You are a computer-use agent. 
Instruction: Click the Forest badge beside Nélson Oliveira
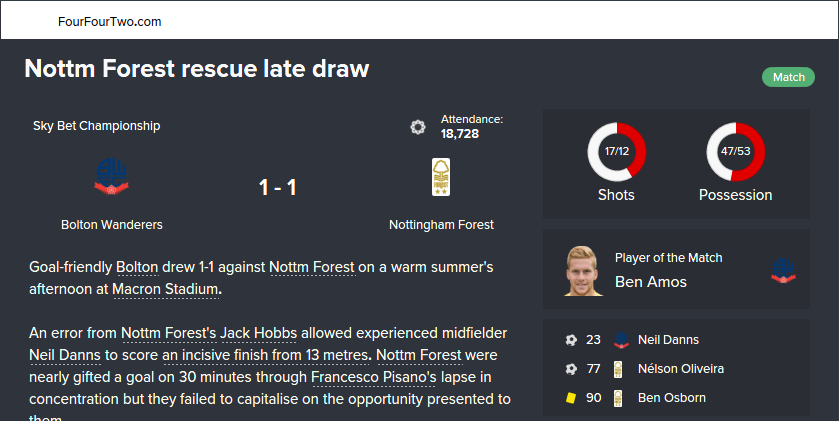point(619,369)
